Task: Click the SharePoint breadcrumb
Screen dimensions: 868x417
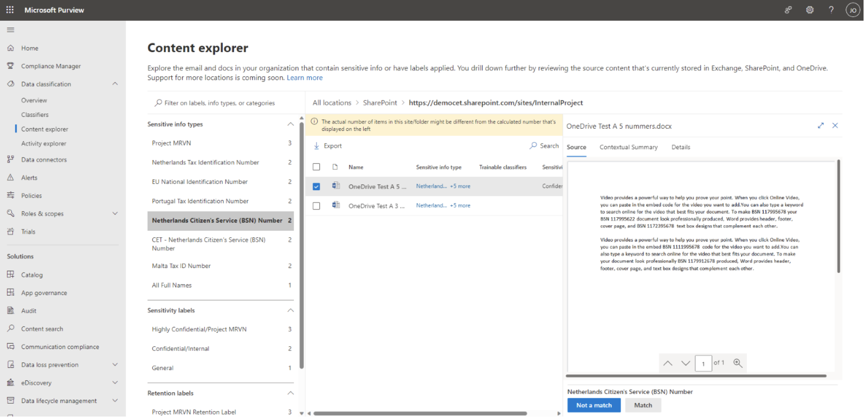Action: pyautogui.click(x=380, y=103)
